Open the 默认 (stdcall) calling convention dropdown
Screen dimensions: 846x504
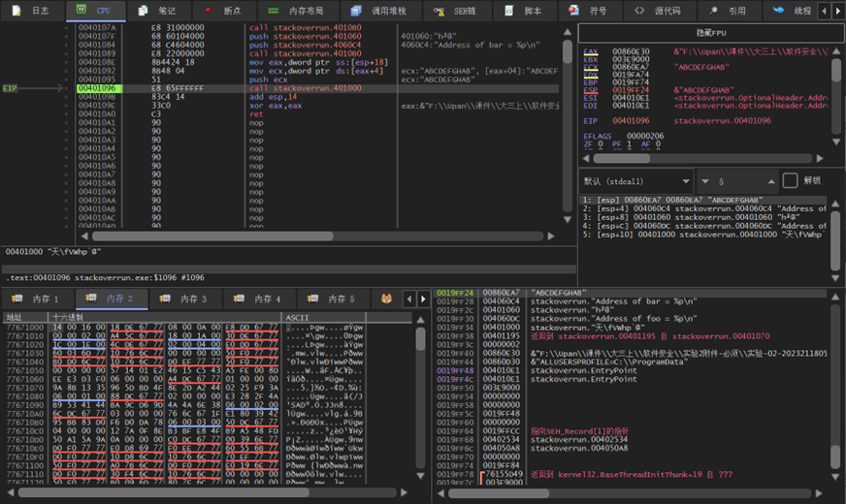coord(636,180)
